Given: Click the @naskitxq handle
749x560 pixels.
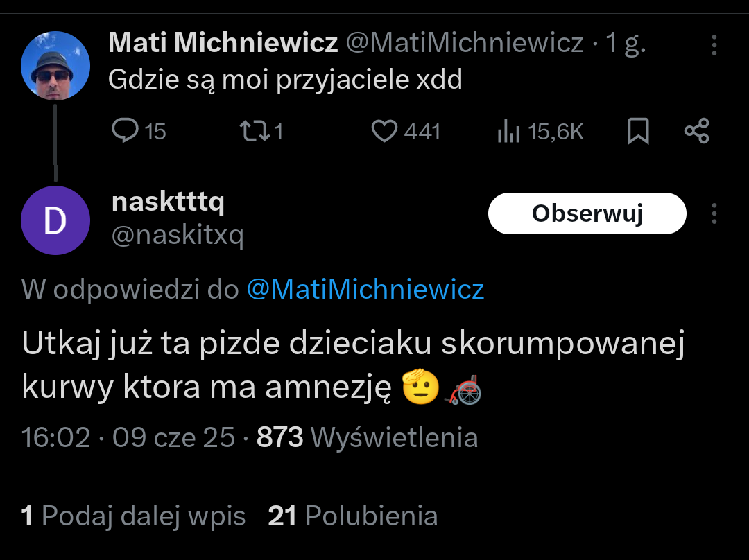Looking at the screenshot, I should pos(178,236).
